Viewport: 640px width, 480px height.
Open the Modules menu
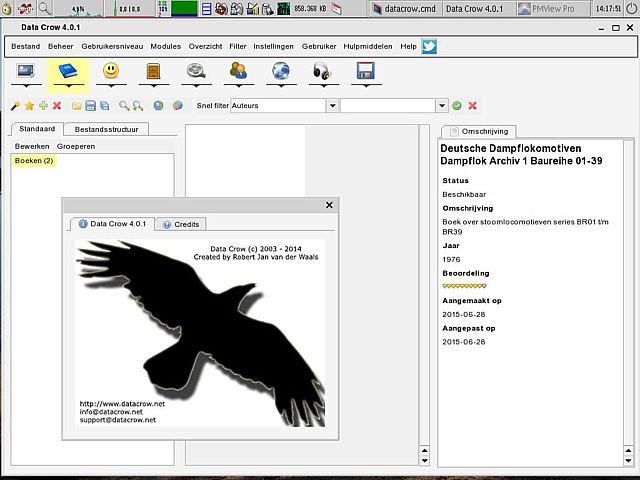[165, 46]
